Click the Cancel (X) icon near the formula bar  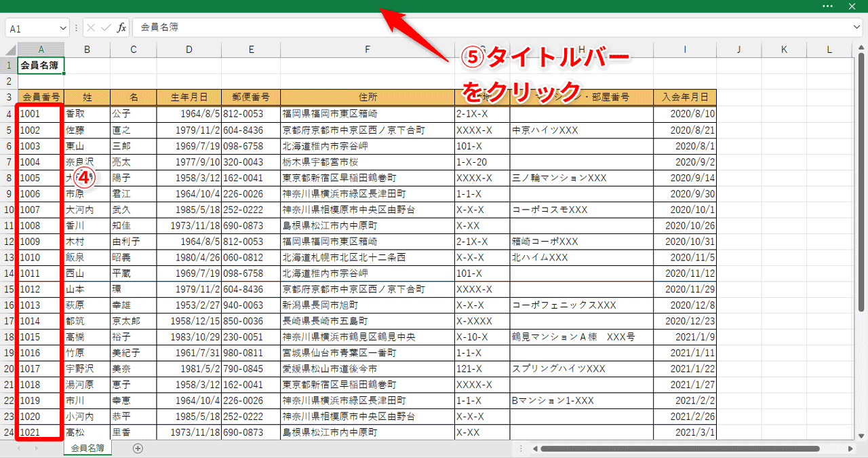pos(91,28)
